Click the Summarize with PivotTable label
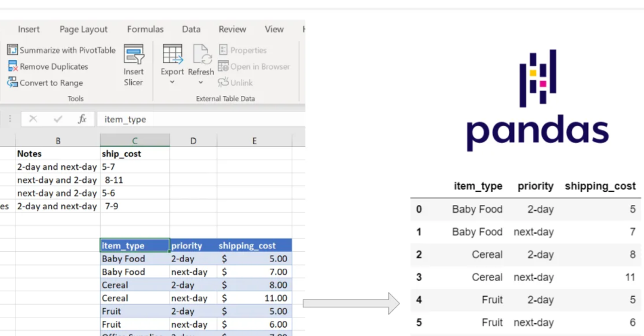This screenshot has height=336, width=644. (67, 50)
